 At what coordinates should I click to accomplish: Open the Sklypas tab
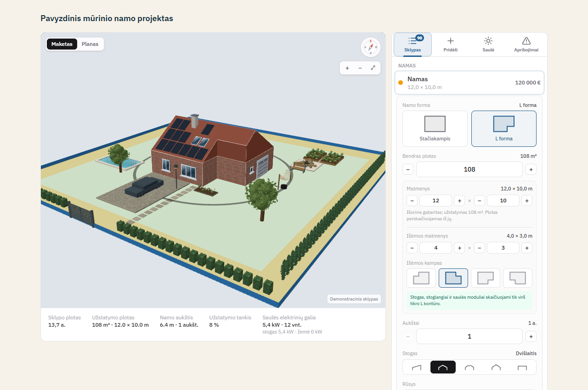tap(413, 45)
